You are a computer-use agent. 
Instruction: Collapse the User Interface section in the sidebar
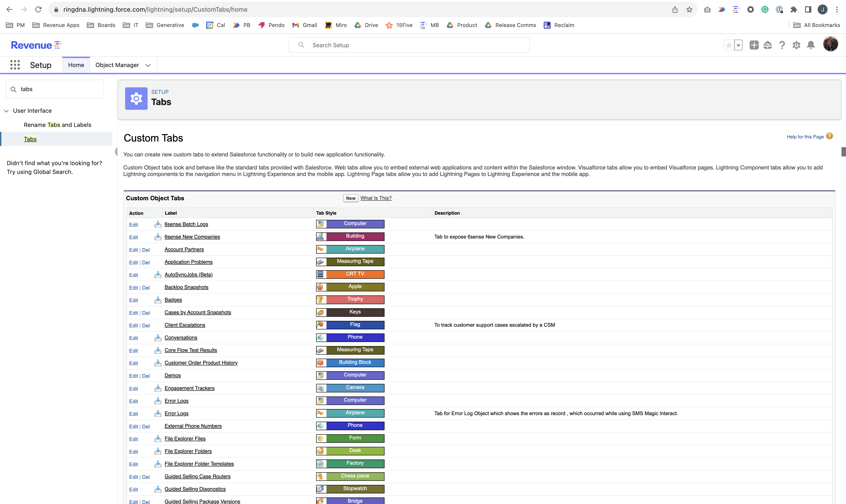click(7, 111)
